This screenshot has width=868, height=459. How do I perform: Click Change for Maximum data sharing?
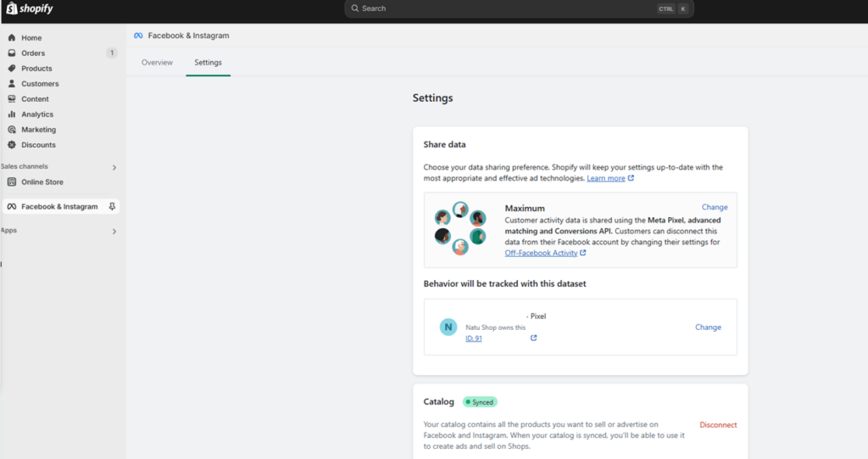click(714, 207)
